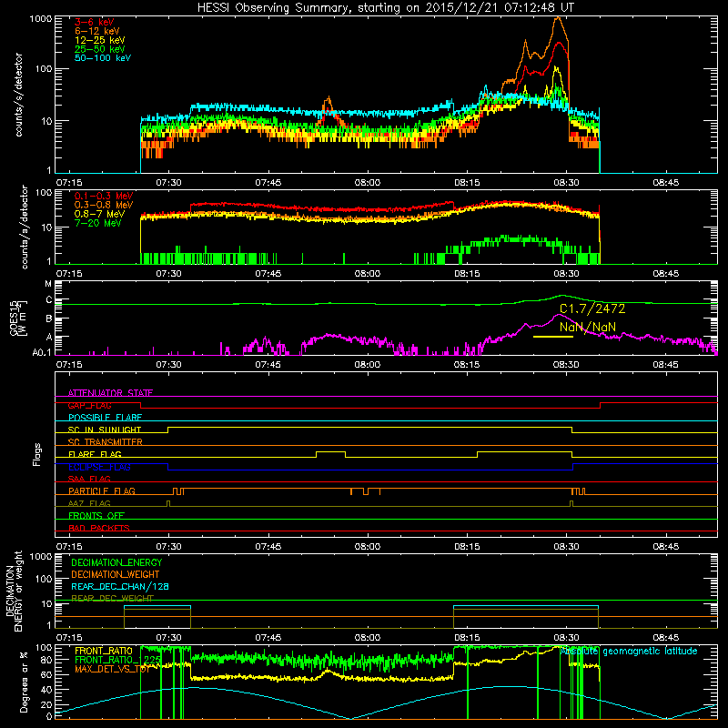This screenshot has height=728, width=728.
Task: Select the ECLIPSE_FLAG label
Action: [x=99, y=467]
